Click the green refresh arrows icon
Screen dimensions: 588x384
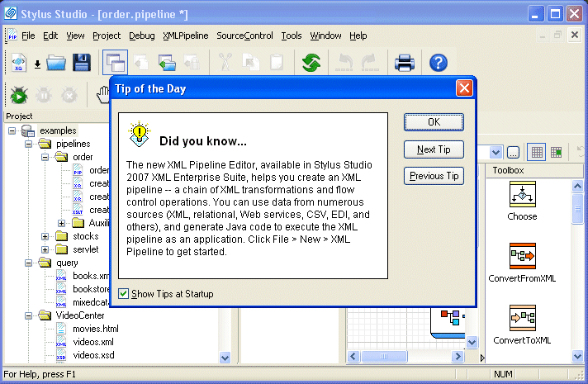[x=311, y=63]
